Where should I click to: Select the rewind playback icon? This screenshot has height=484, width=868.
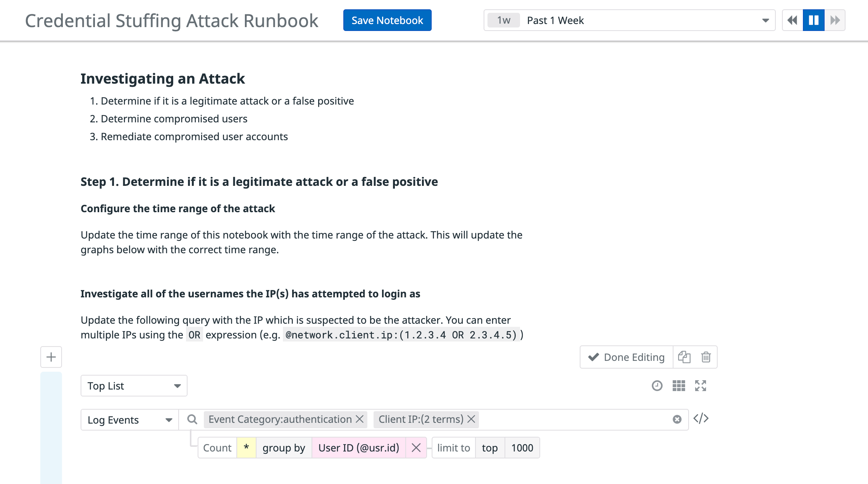pos(792,20)
